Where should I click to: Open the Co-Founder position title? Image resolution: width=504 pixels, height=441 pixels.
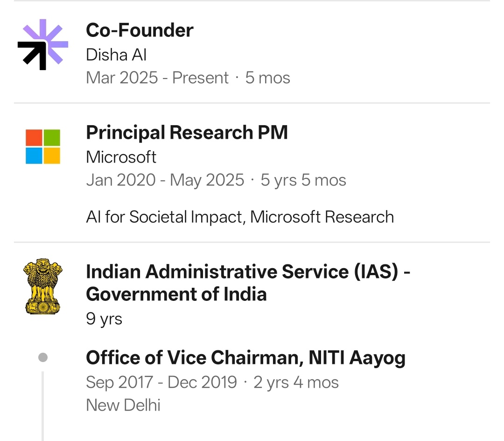pos(140,30)
